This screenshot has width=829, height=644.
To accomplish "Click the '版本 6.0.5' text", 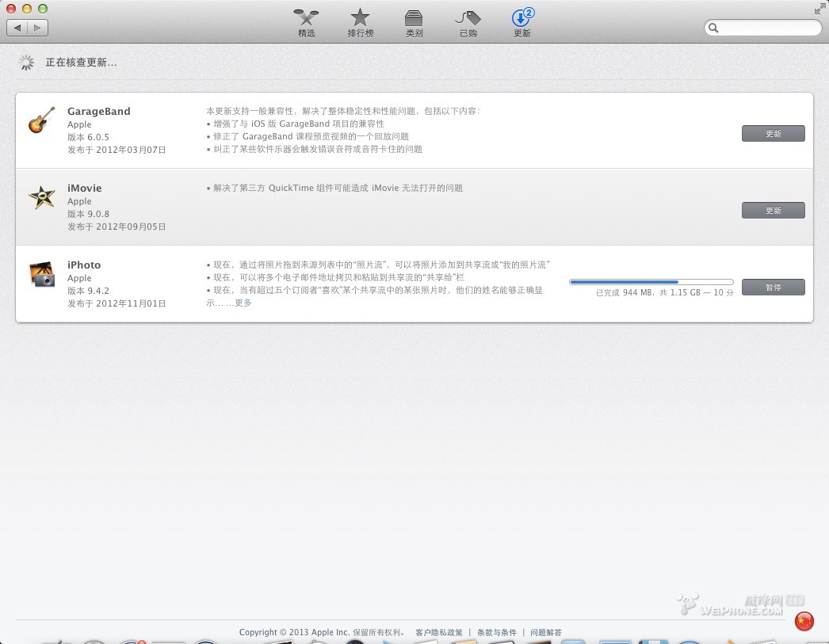I will click(x=88, y=137).
